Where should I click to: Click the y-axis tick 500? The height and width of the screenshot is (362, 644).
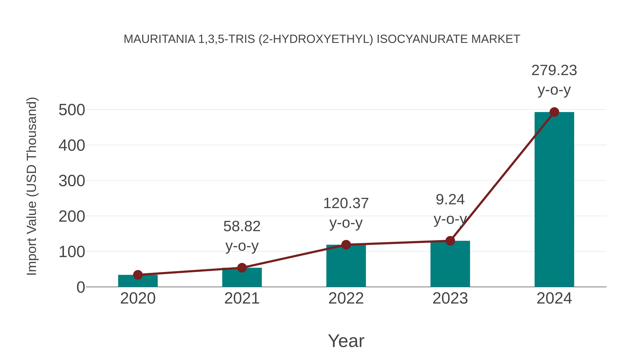72,110
